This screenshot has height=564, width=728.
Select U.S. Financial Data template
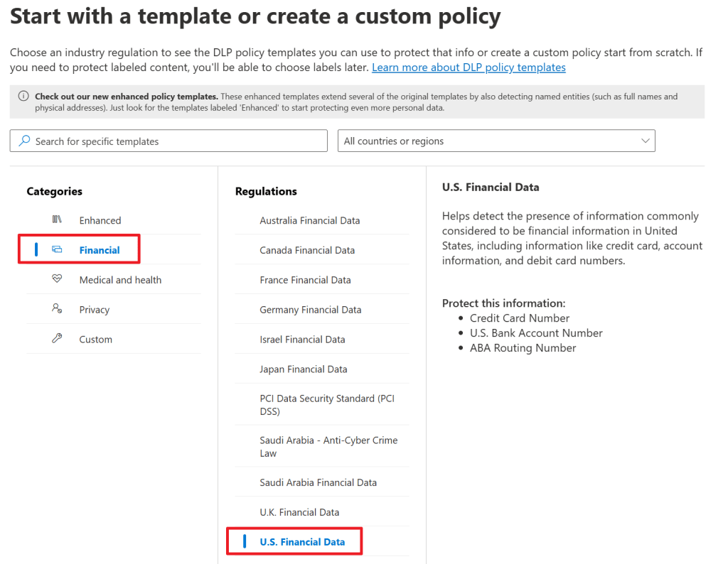302,542
